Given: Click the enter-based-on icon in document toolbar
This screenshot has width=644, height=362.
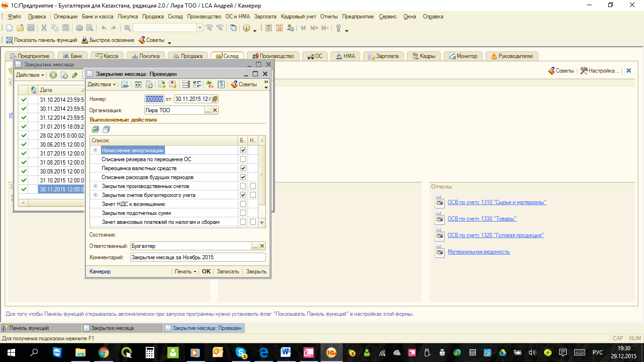Looking at the screenshot, I should point(149,84).
